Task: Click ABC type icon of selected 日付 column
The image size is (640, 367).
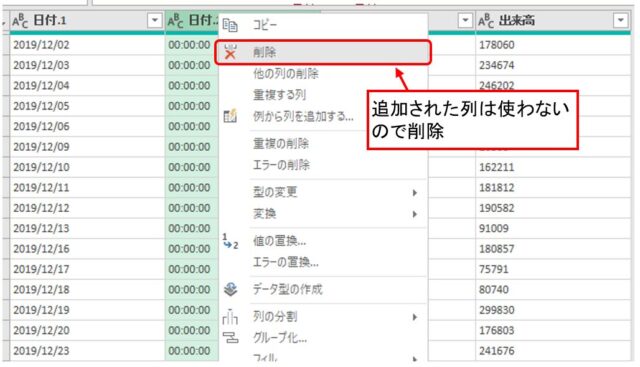Action: click(x=176, y=20)
